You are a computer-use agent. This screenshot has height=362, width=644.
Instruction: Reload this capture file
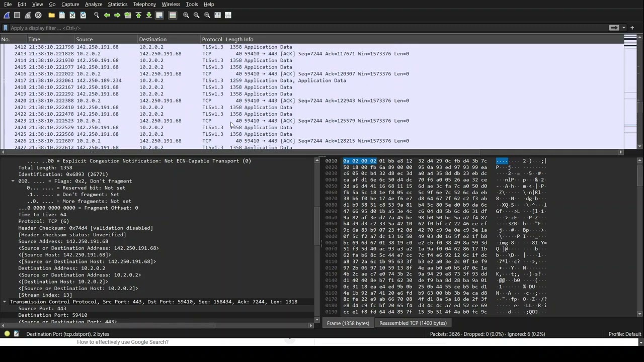pyautogui.click(x=83, y=15)
